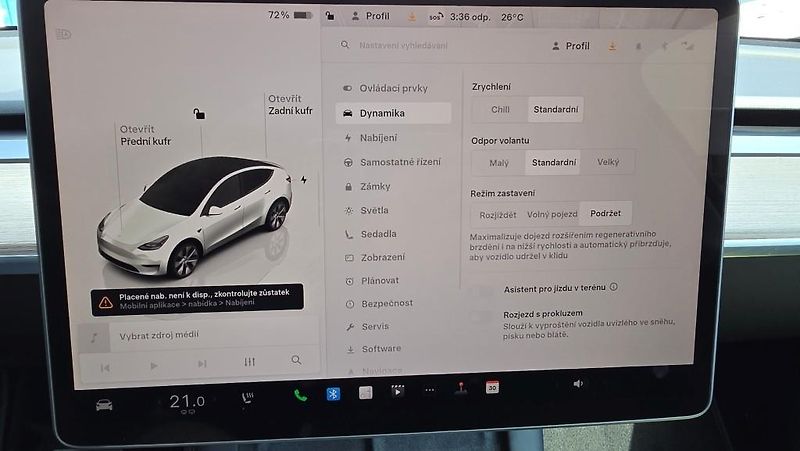Screen dimensions: 800x451
Task: Open the Bluetooth app in bottom bar
Action: coord(333,394)
